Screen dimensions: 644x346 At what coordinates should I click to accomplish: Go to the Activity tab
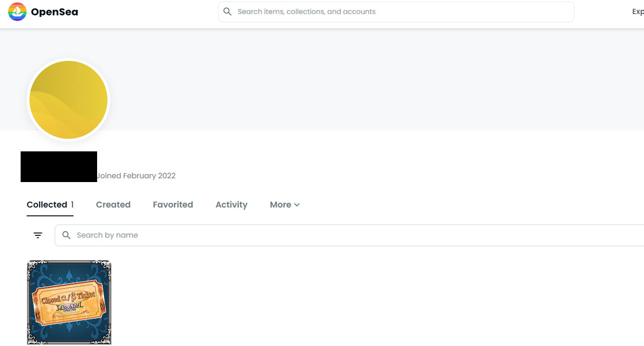[x=231, y=205]
